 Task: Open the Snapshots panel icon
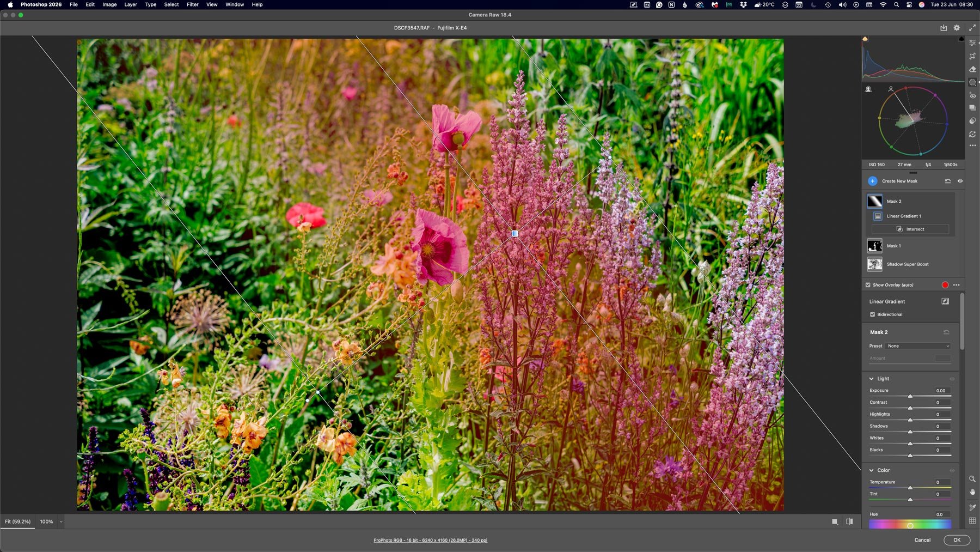click(x=972, y=108)
